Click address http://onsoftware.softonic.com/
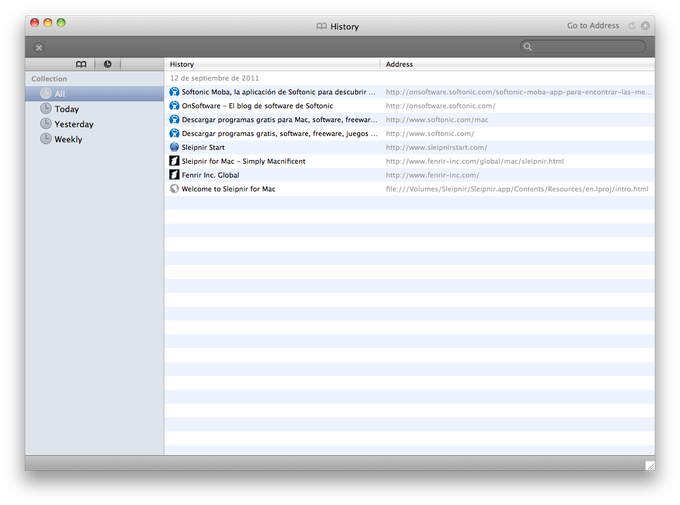Image resolution: width=680 pixels, height=505 pixels. click(x=441, y=106)
